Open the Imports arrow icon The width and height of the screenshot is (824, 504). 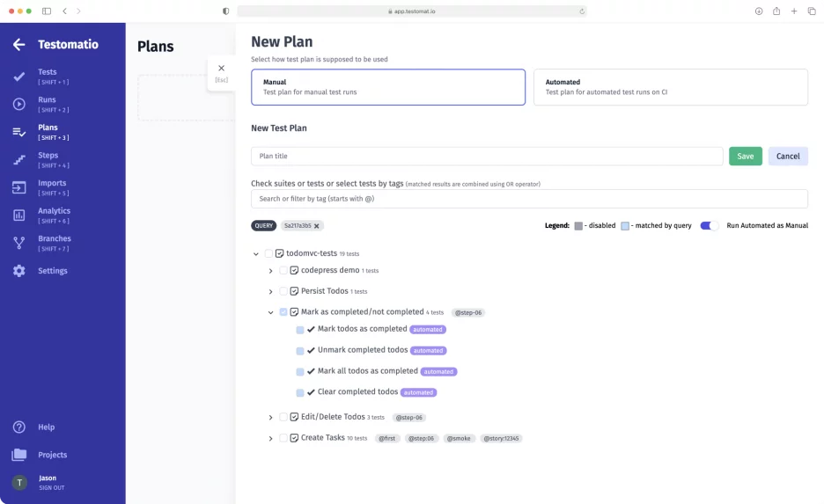pyautogui.click(x=18, y=187)
